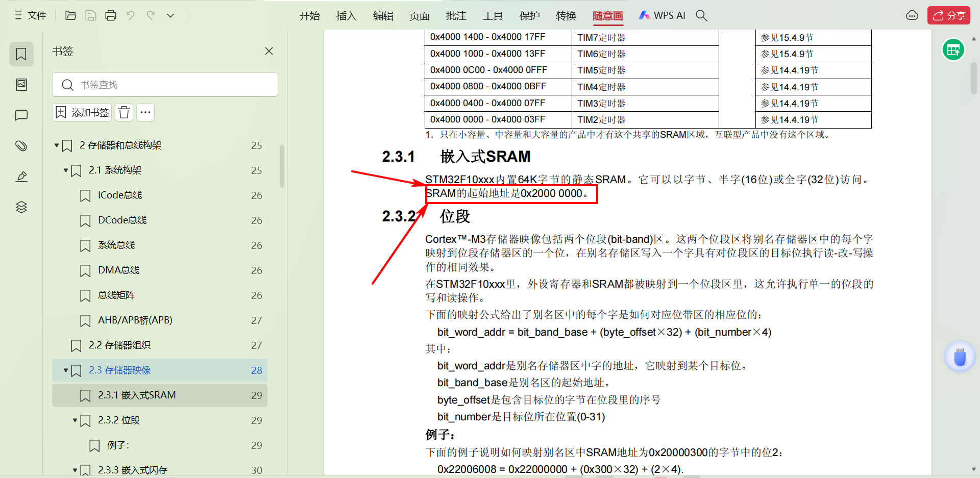Switch to the 工具 tab
The width and height of the screenshot is (980, 478).
click(x=493, y=16)
